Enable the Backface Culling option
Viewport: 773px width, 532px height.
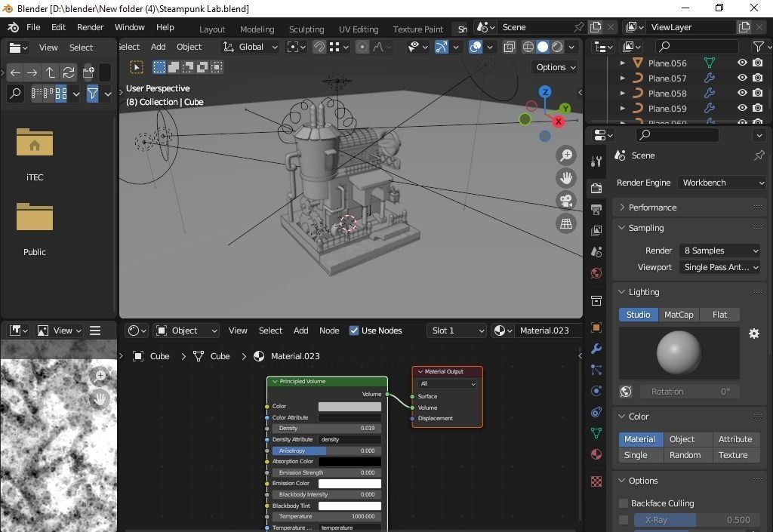click(x=624, y=503)
